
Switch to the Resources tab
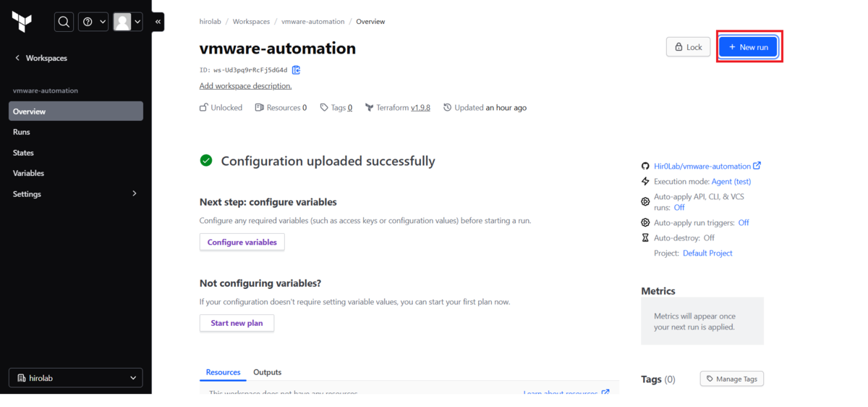pos(223,372)
